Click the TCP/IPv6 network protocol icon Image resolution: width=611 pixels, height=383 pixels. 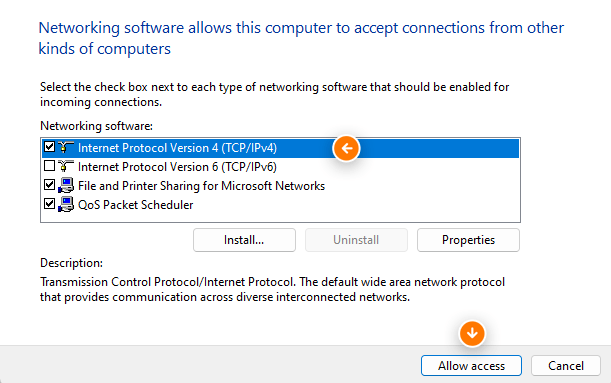(x=66, y=166)
